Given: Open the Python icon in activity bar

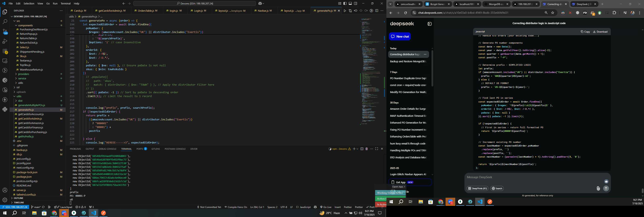Looking at the screenshot, I should pos(5,109).
